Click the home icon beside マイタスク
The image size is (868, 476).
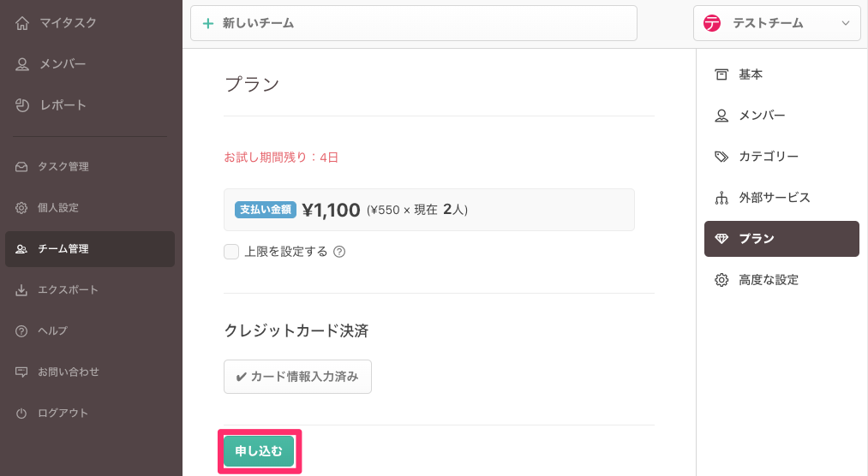[23, 23]
